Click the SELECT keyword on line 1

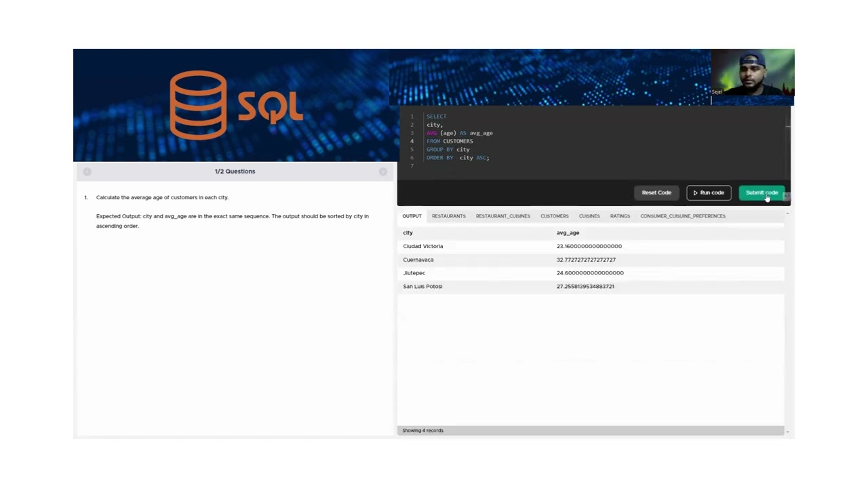point(437,117)
